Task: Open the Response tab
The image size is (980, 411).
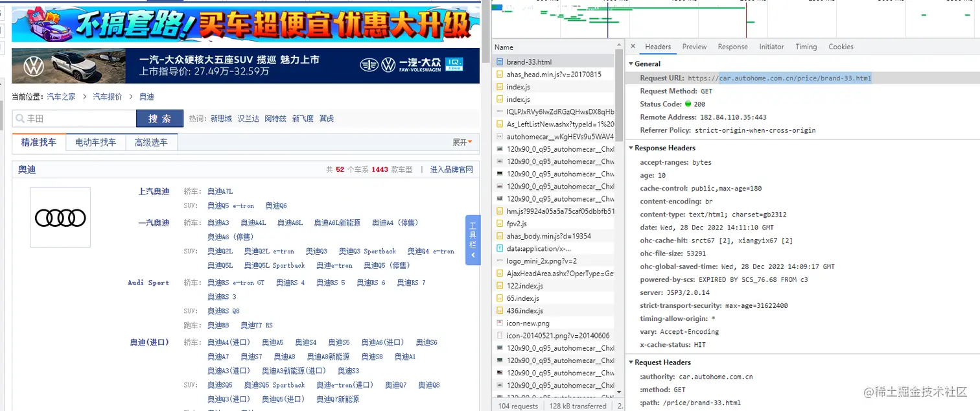Action: pyautogui.click(x=733, y=47)
